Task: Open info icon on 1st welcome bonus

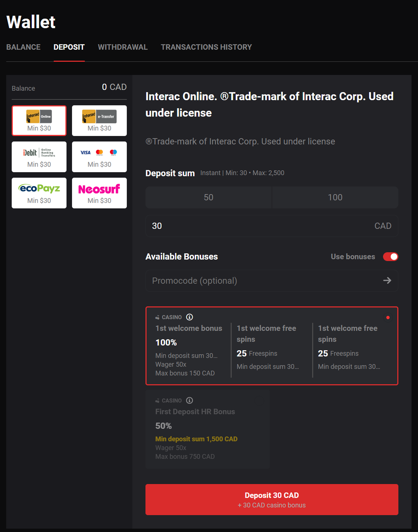Action: [x=189, y=317]
